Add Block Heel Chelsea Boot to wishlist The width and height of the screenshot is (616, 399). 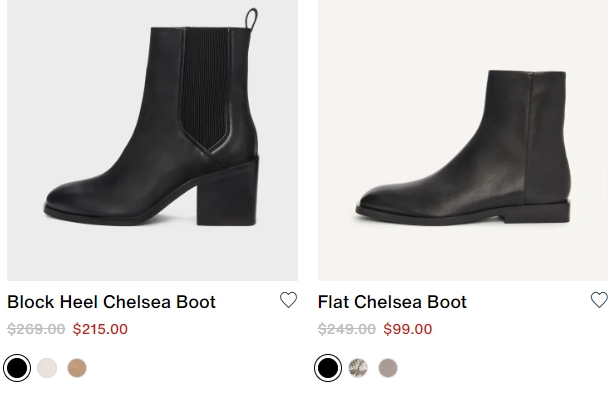click(x=288, y=300)
